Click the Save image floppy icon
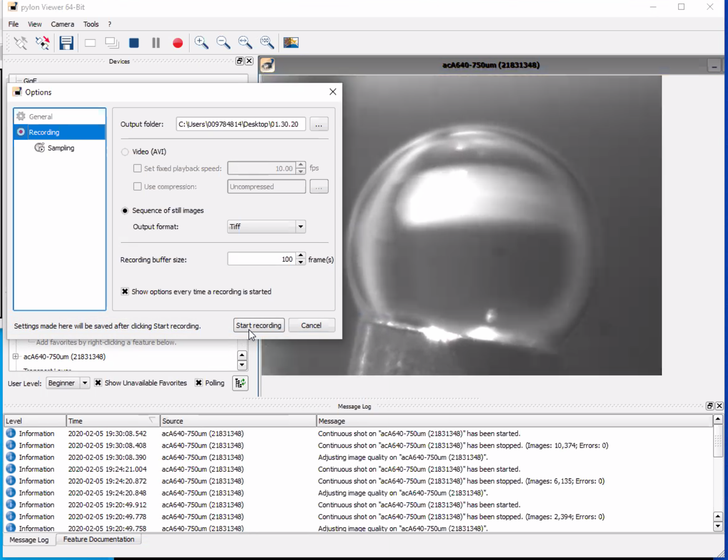 pyautogui.click(x=66, y=43)
